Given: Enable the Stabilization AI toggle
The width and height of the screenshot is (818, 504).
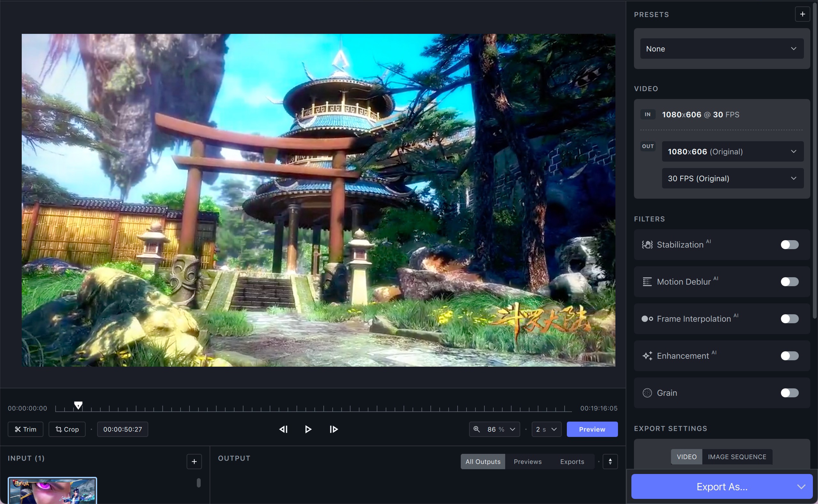Looking at the screenshot, I should [x=789, y=245].
